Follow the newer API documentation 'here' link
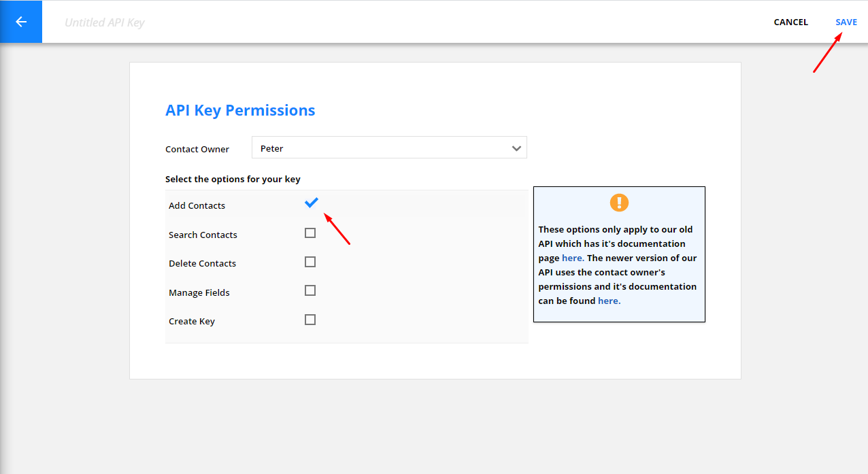Image resolution: width=868 pixels, height=474 pixels. [x=609, y=301]
